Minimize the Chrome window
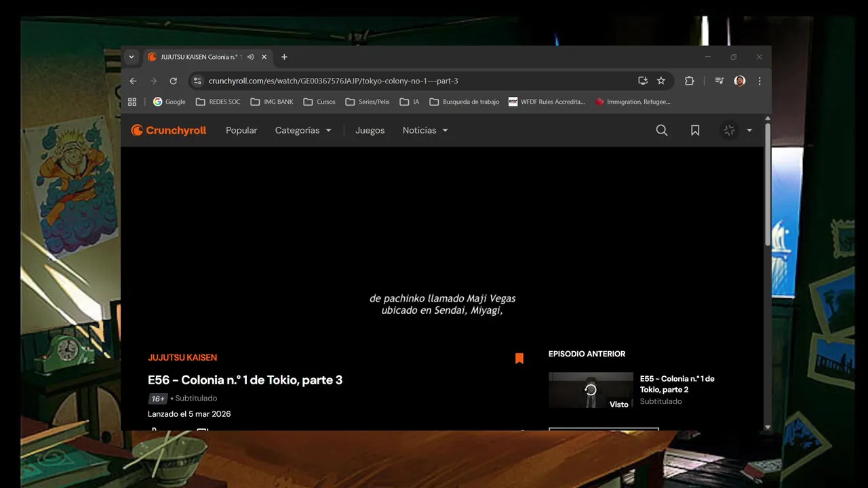 click(707, 57)
